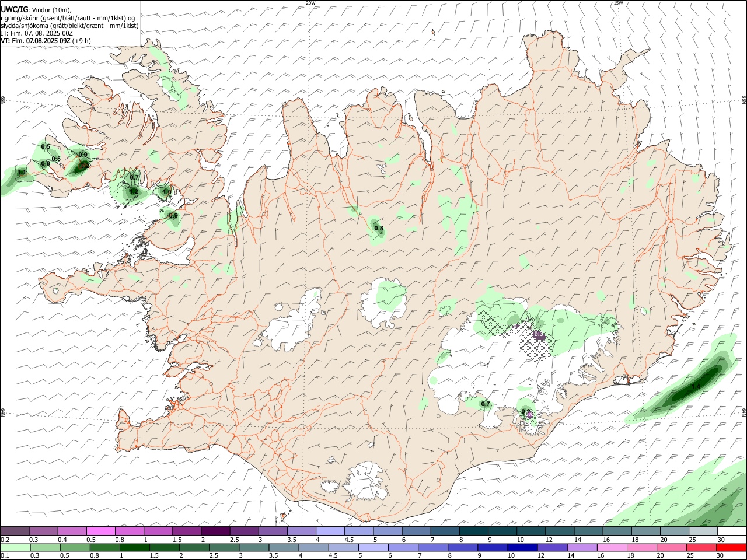The image size is (747, 560).
Task: Pick the darkest purple swatch in the upper legend
Action: (215, 531)
